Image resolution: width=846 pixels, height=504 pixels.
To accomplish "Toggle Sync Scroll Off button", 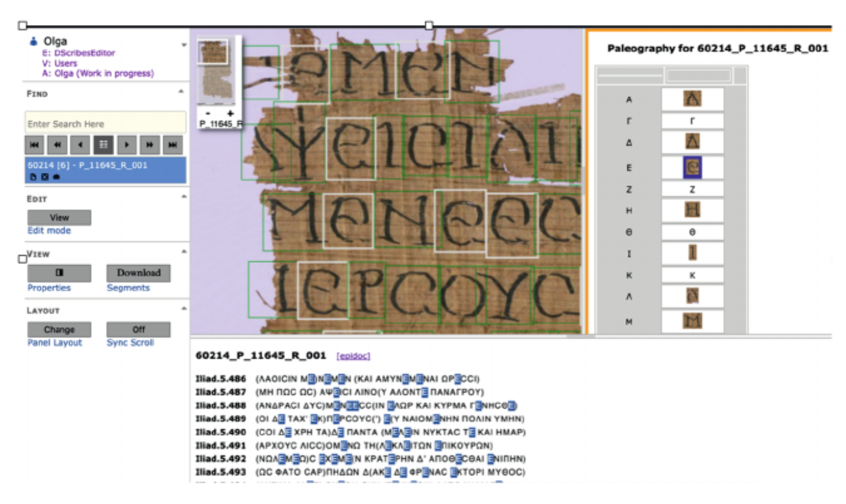I will coord(138,329).
